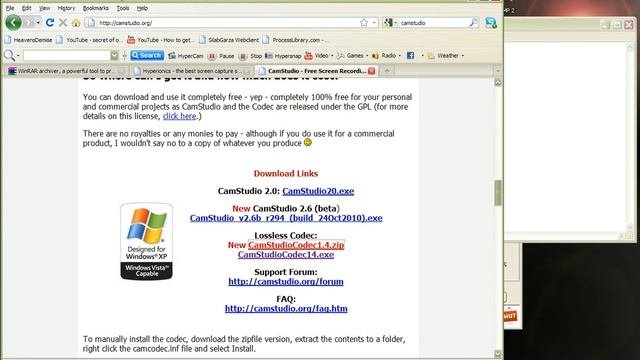Download CamStudioCodec1.4.zip
This screenshot has height=360, width=640.
[x=296, y=245]
